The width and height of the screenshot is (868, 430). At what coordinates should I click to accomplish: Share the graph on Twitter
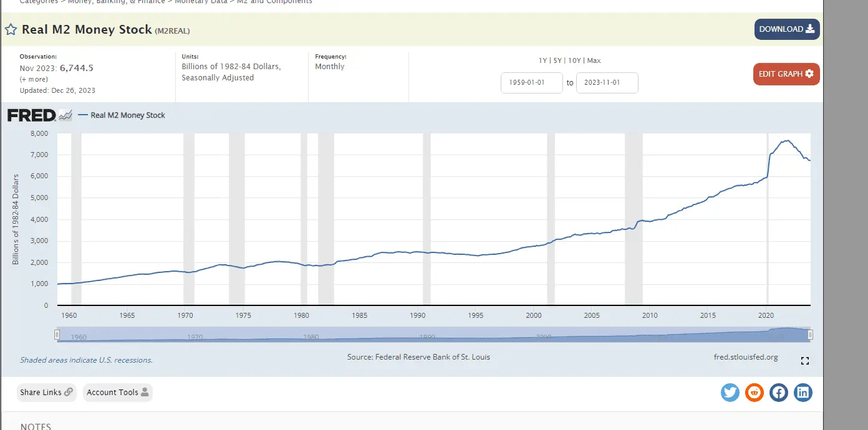730,393
